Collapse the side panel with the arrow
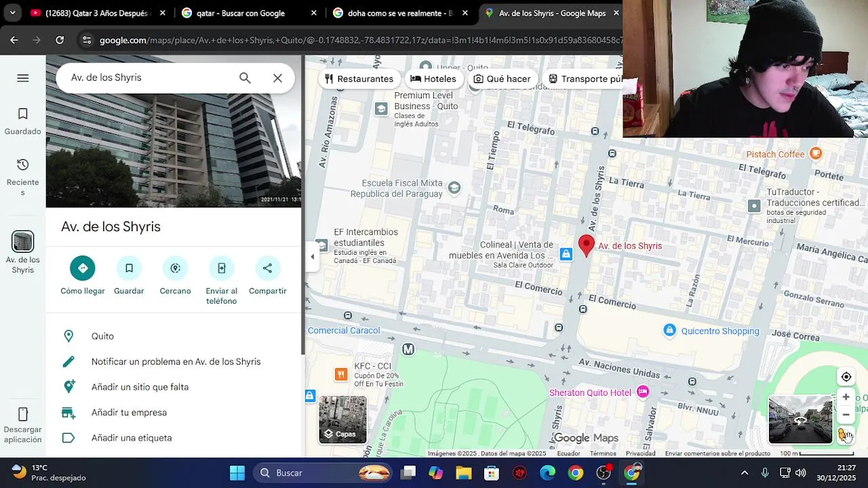The height and width of the screenshot is (488, 868). (312, 257)
